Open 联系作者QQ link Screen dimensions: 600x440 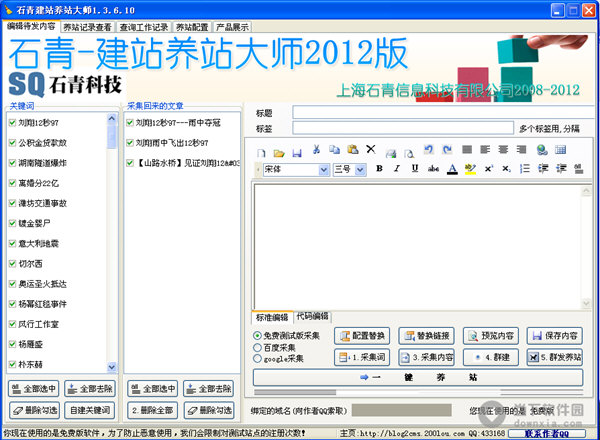pos(547,433)
